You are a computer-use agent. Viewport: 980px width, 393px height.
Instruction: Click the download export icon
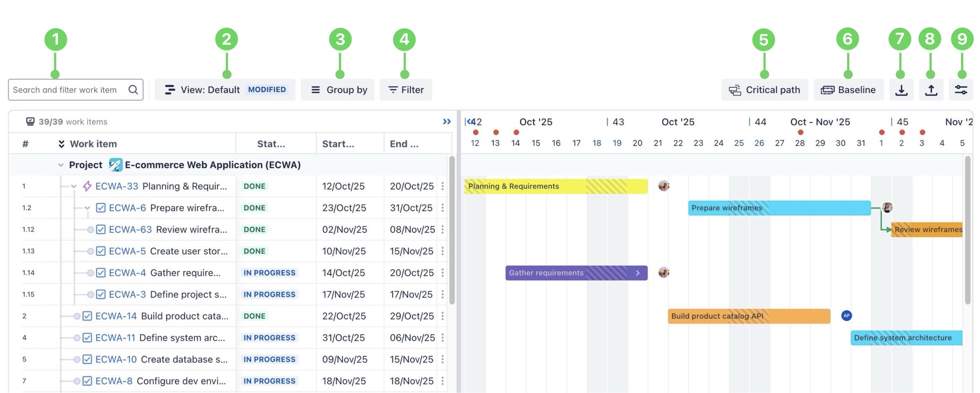pos(901,90)
